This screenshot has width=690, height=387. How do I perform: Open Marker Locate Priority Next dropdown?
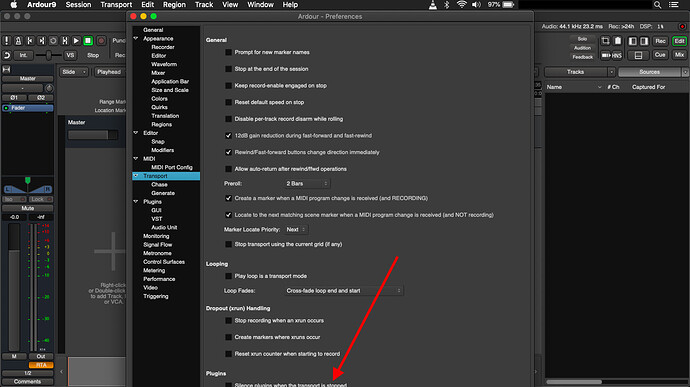296,229
